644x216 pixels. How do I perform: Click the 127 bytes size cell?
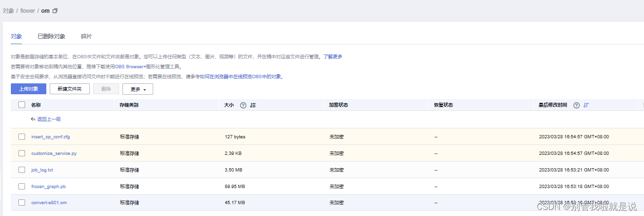(x=235, y=136)
